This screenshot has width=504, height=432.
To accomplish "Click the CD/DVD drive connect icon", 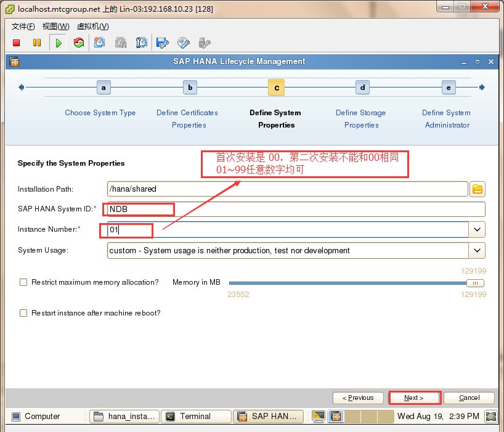I will pyautogui.click(x=184, y=43).
